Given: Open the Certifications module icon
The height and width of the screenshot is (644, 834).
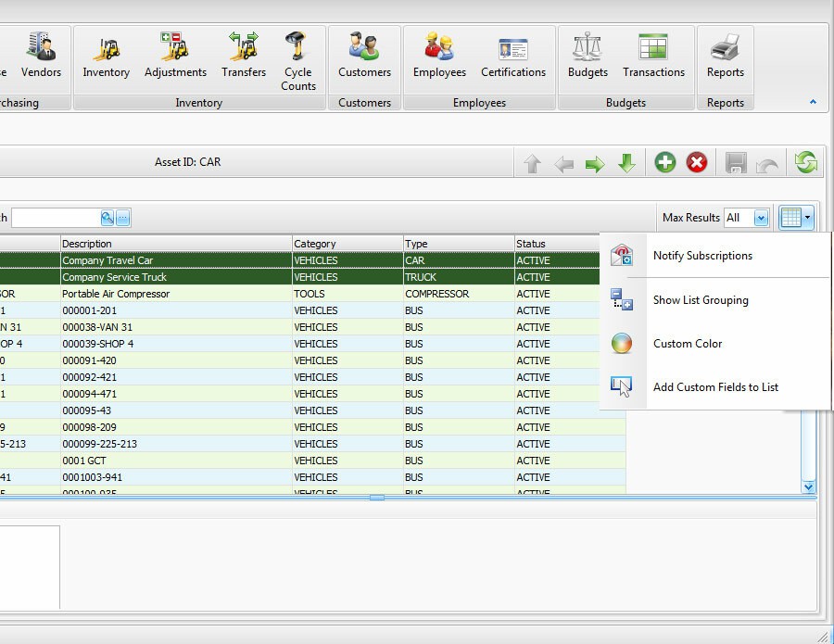Looking at the screenshot, I should click(x=513, y=56).
